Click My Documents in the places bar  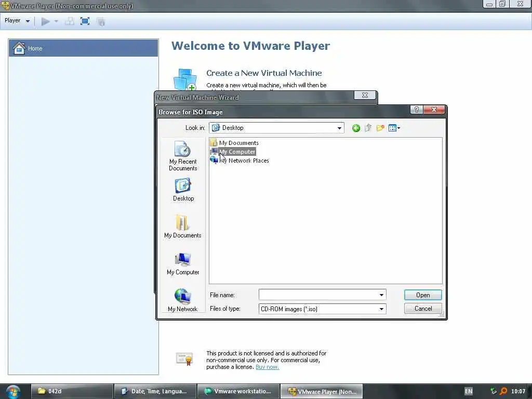[182, 227]
